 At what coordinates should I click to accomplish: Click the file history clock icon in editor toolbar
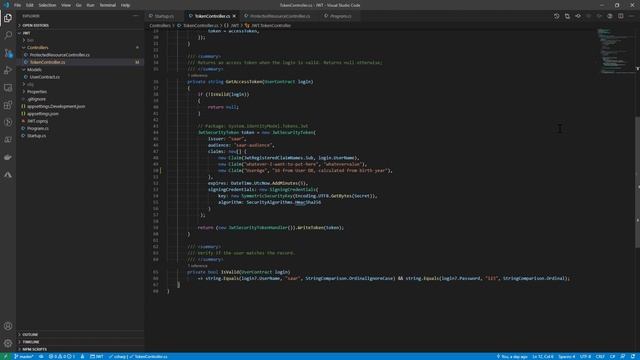556,16
